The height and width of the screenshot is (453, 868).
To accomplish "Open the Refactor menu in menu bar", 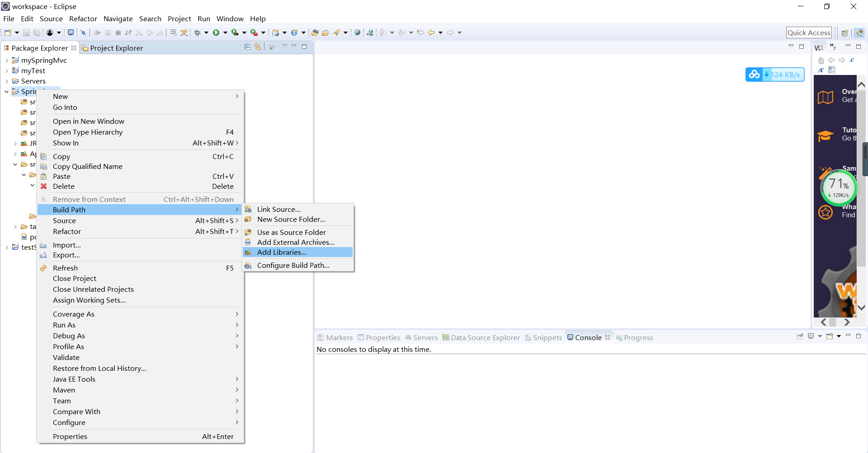I will click(83, 19).
